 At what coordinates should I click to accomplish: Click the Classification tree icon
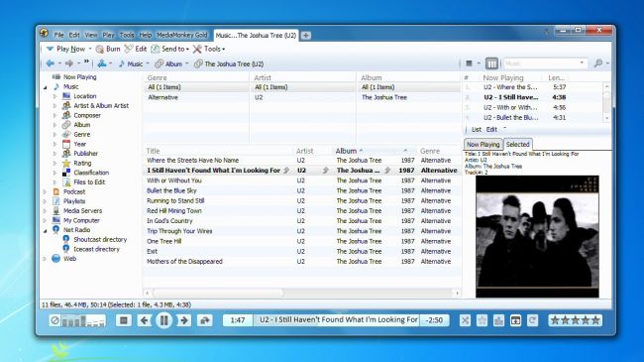(66, 173)
